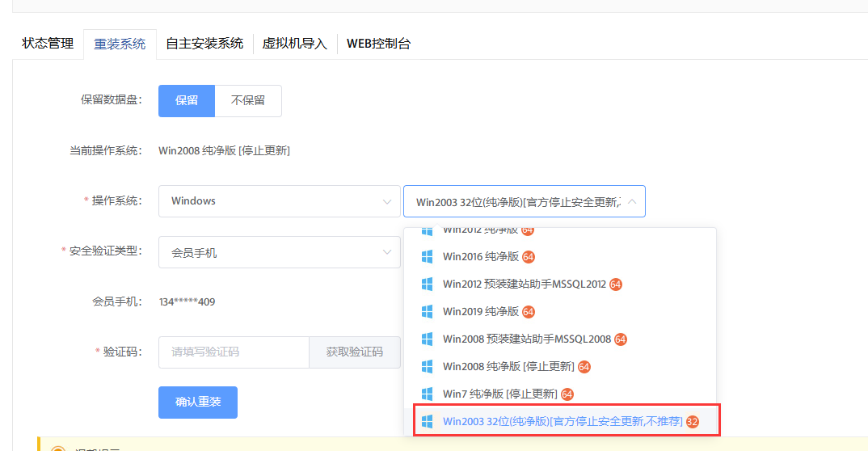868x451 pixels.
Task: Expand the Windows operating system type dropdown
Action: click(x=279, y=201)
